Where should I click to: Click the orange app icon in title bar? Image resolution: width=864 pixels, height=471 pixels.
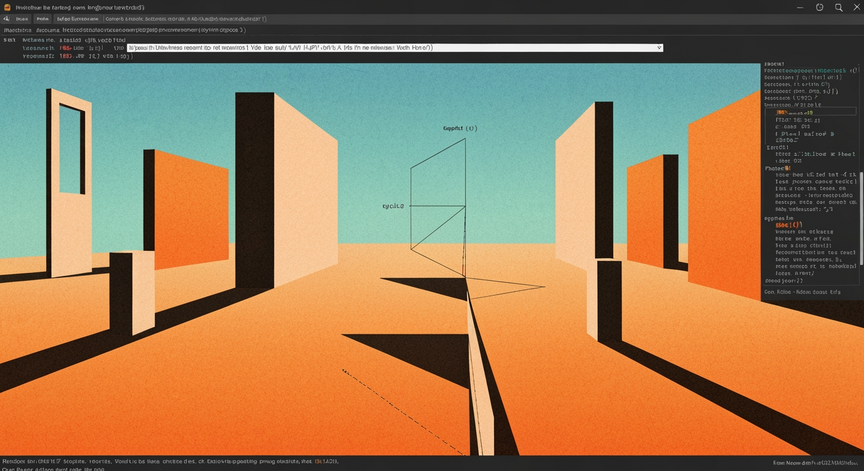[7, 7]
